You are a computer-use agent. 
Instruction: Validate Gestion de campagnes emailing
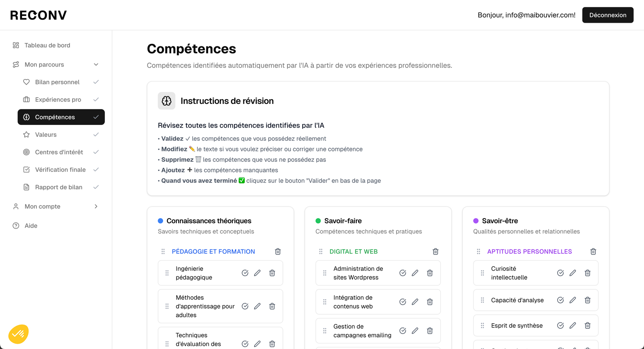pos(402,331)
